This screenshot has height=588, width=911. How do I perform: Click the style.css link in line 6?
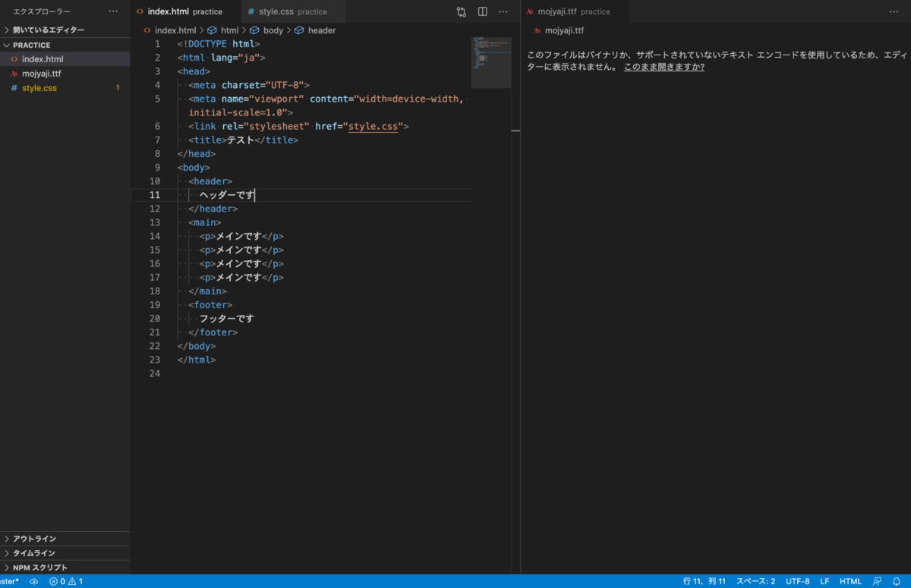pos(374,126)
